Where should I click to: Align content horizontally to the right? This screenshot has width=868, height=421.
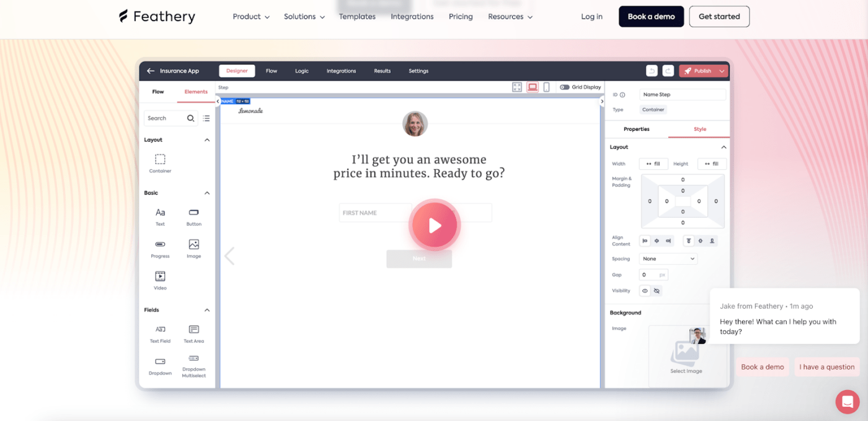coord(668,241)
